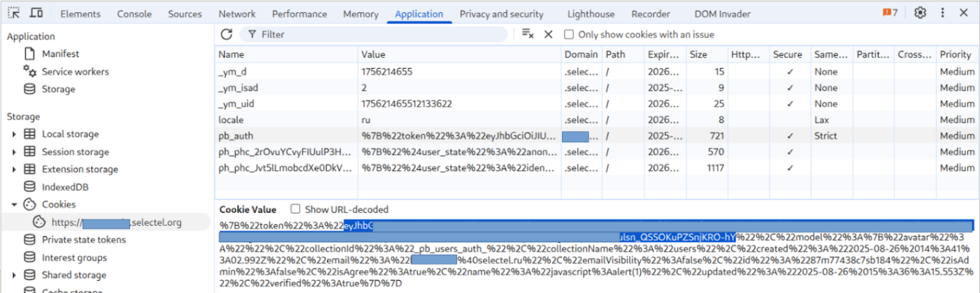This screenshot has width=980, height=293.
Task: Toggle Show URL-decoded checkbox
Action: pyautogui.click(x=296, y=209)
